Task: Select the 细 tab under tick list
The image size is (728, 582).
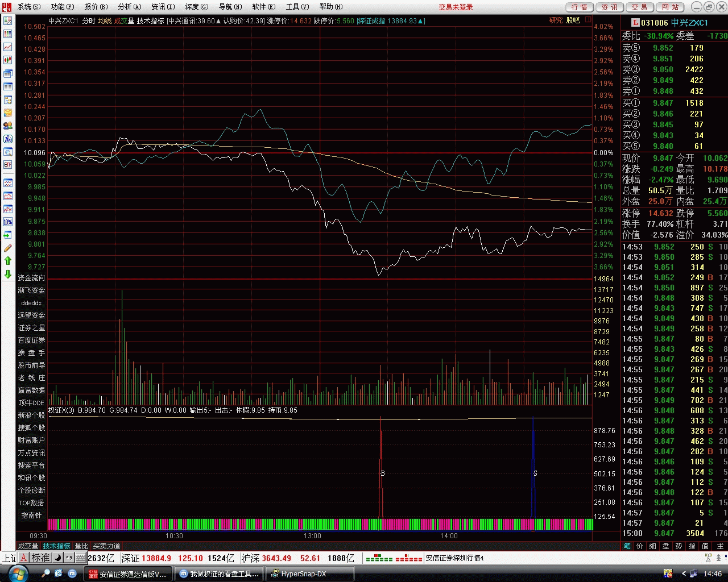Action: (653, 546)
